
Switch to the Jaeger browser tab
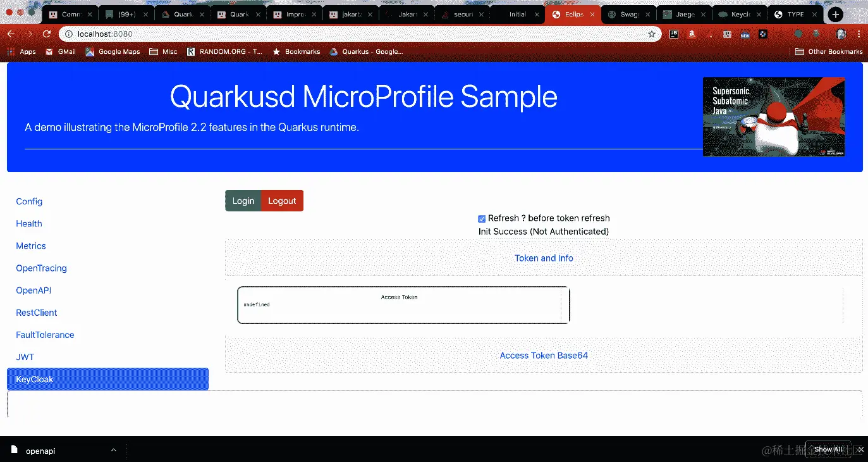pos(684,15)
